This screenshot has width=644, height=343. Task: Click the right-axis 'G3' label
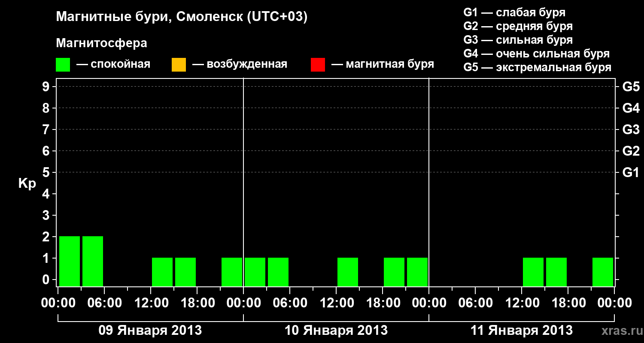(x=631, y=130)
